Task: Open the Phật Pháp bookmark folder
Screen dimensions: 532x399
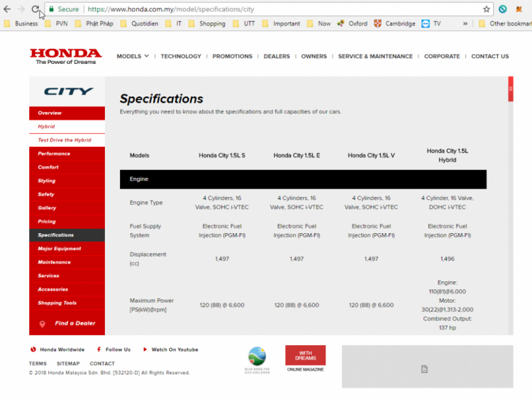Action: 94,23
